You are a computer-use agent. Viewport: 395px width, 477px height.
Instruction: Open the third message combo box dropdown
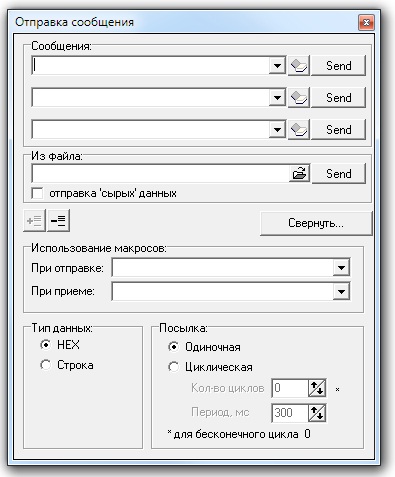click(277, 130)
